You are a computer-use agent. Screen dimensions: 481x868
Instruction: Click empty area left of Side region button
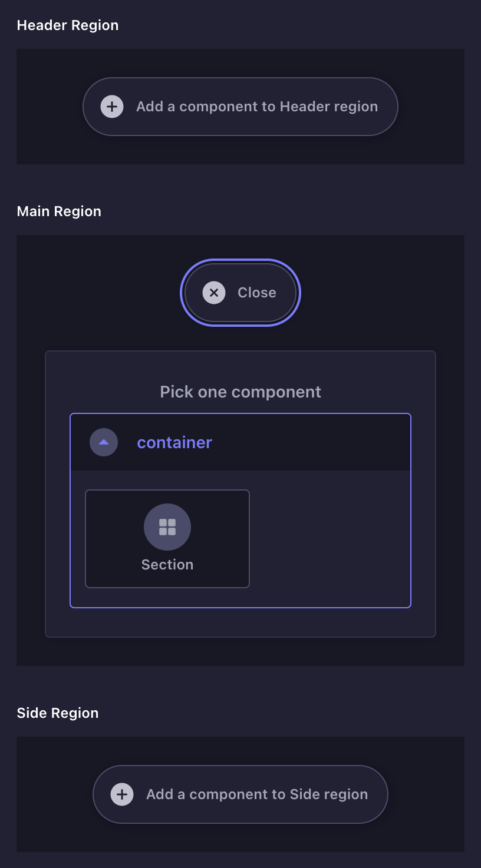tap(54, 794)
